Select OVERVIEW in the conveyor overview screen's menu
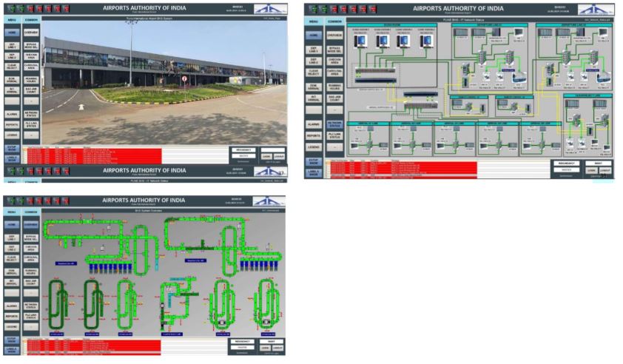Screen dimensions: 623x364 (31, 226)
